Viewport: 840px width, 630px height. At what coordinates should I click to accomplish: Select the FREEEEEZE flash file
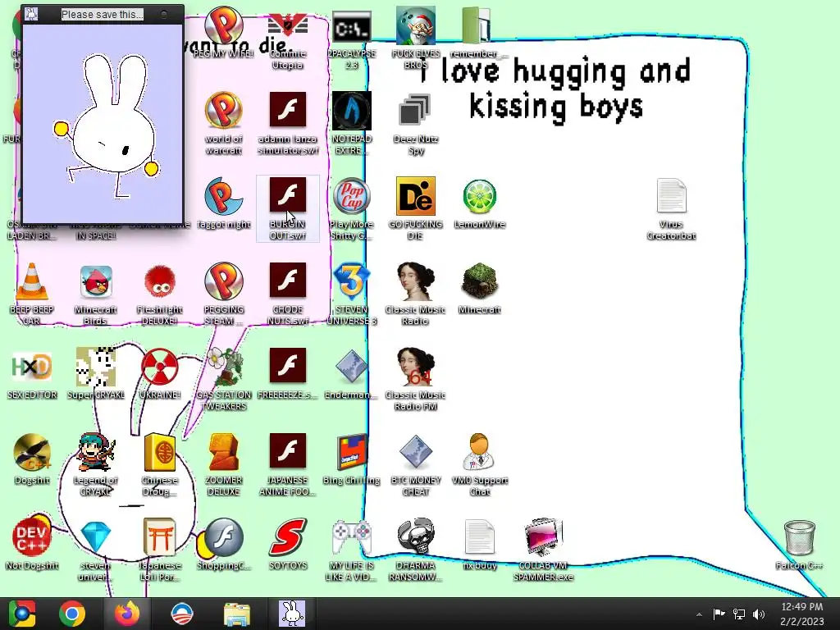tap(288, 373)
